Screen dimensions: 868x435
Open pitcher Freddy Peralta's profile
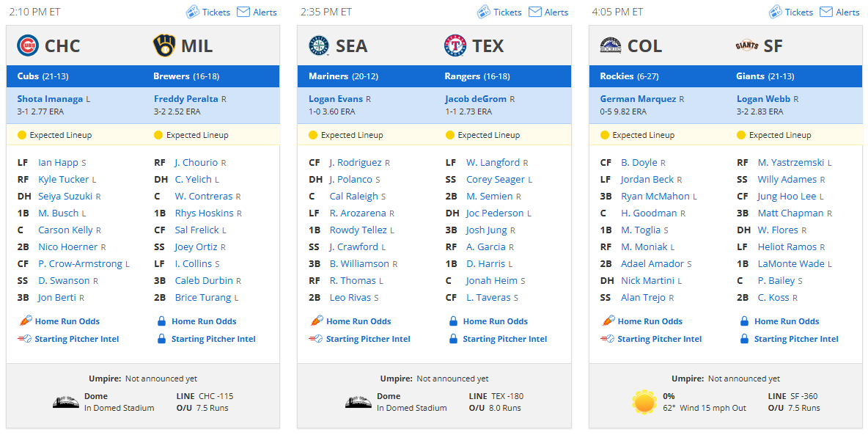point(186,99)
